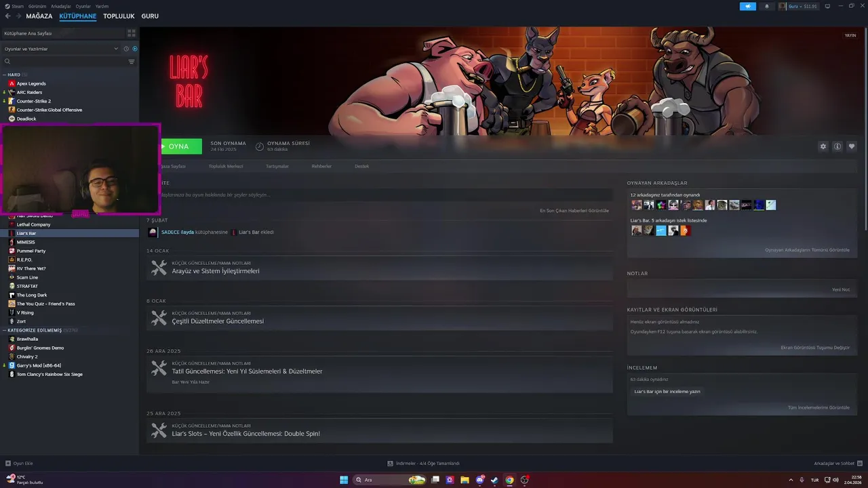This screenshot has width=868, height=488.
Task: Open İndirmeler downloads status bar
Action: coord(423,464)
